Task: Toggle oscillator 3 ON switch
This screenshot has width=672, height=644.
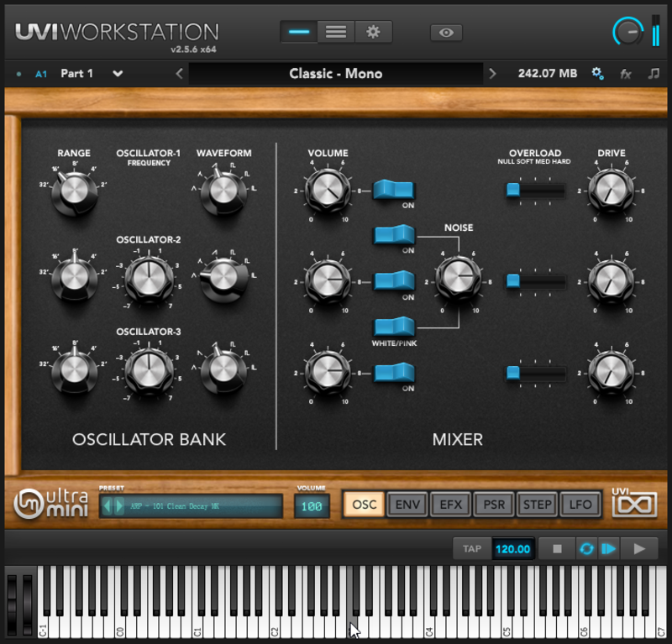Action: point(394,372)
